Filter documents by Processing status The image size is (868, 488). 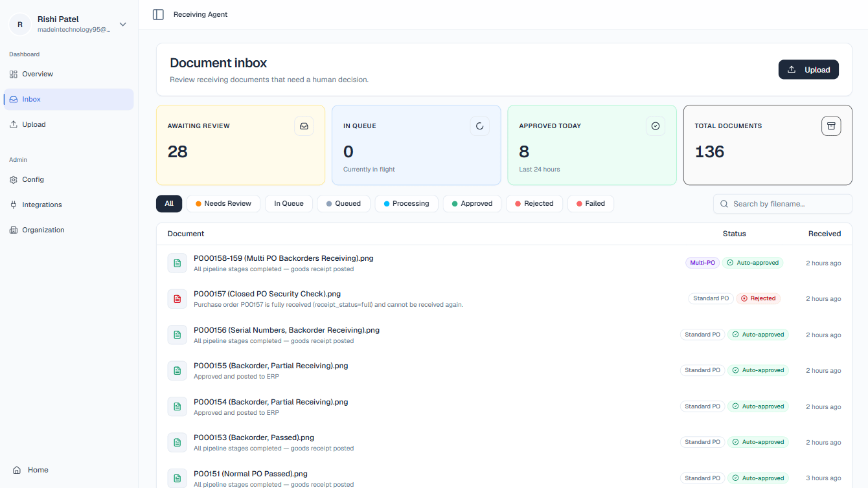(406, 204)
